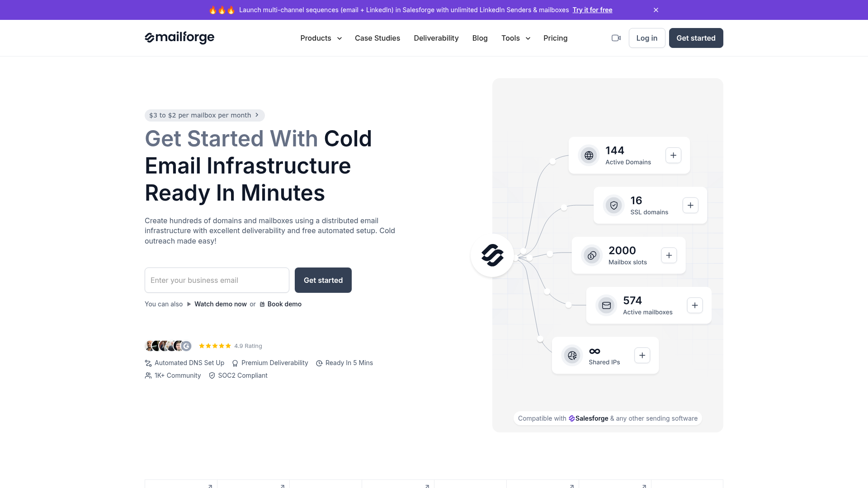This screenshot has height=488, width=868.
Task: Click the Shared IPs card icon
Action: (572, 356)
